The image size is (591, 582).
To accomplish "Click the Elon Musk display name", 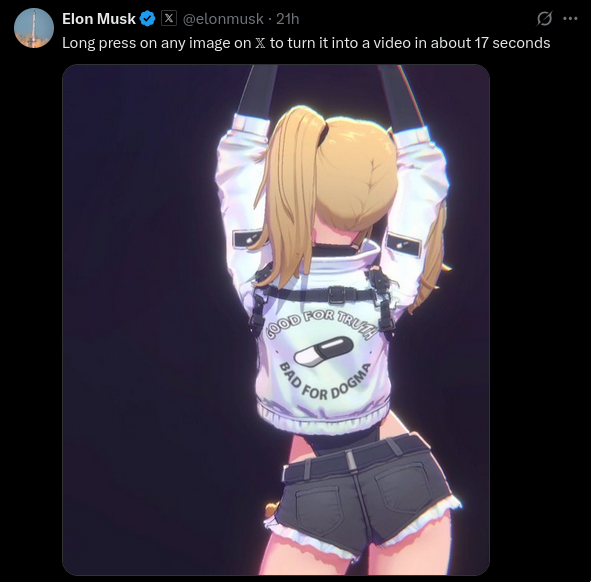I will [x=99, y=19].
